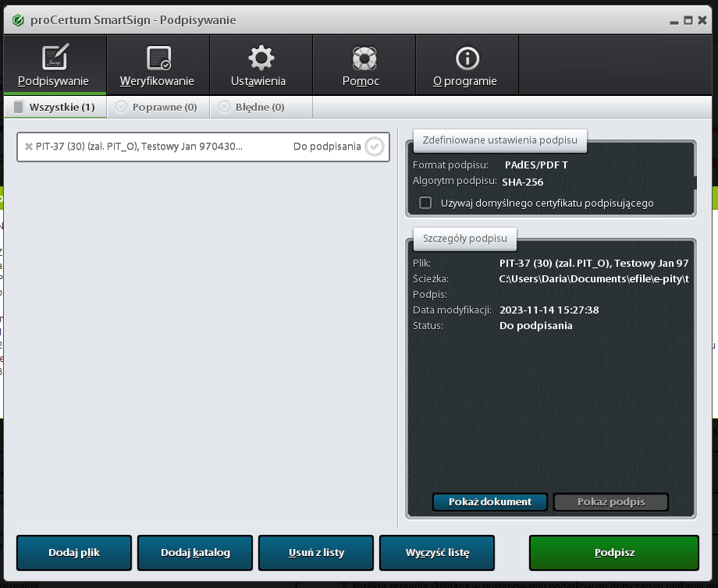
Task: Switch to the Błędne (0) tab
Action: (x=252, y=107)
